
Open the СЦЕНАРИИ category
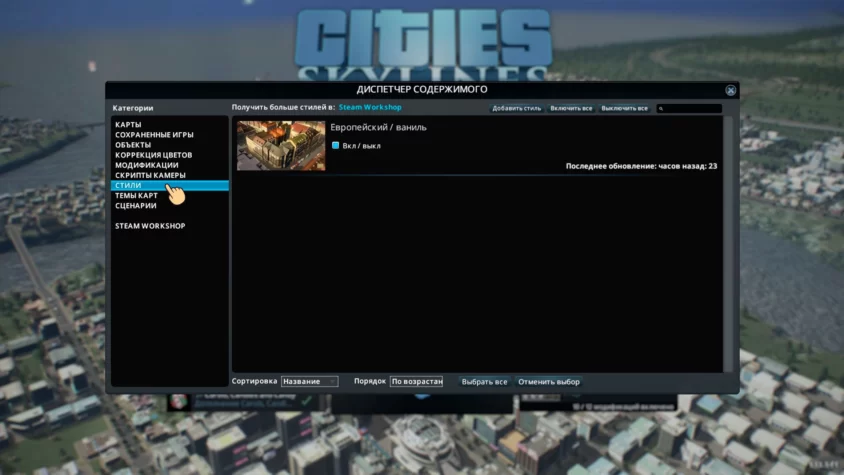click(136, 206)
